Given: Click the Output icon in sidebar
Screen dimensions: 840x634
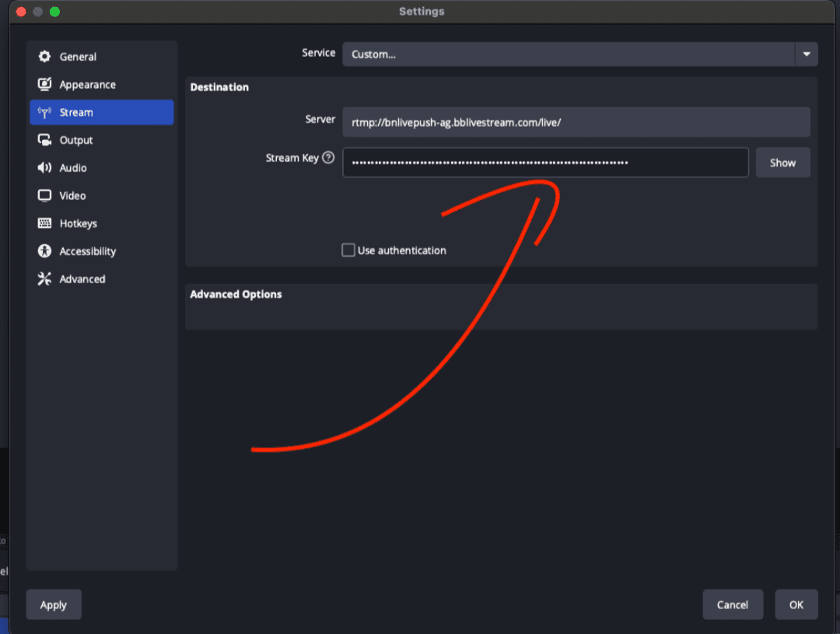Looking at the screenshot, I should (x=44, y=141).
